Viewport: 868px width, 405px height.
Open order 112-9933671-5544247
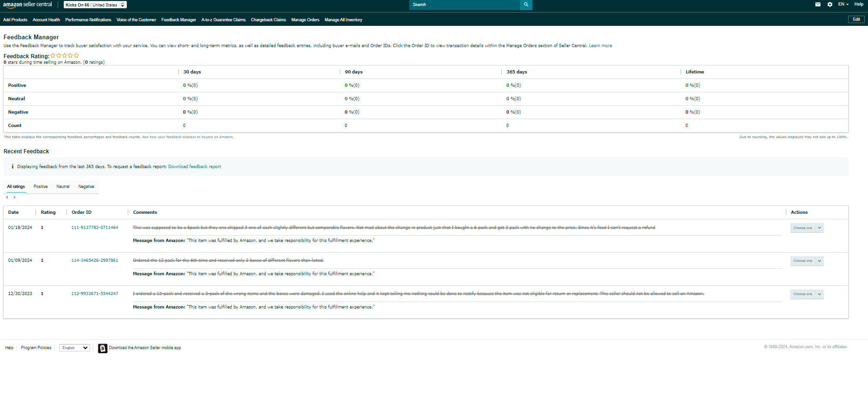tap(95, 294)
